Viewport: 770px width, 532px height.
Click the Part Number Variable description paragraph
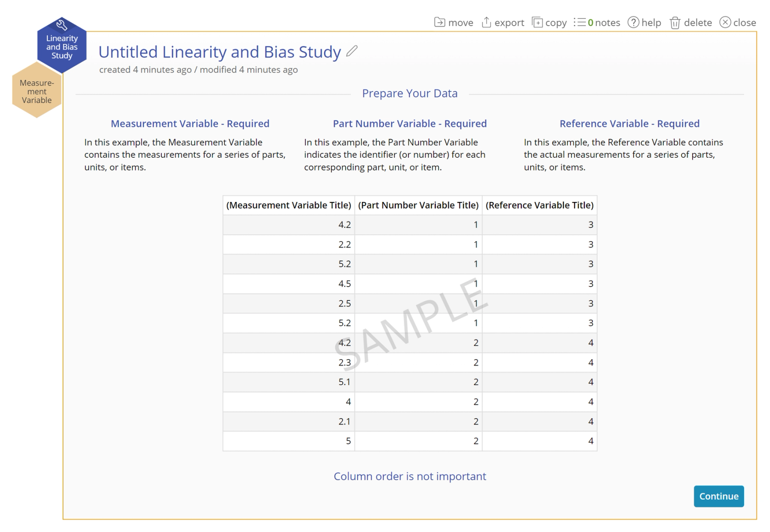(x=395, y=155)
